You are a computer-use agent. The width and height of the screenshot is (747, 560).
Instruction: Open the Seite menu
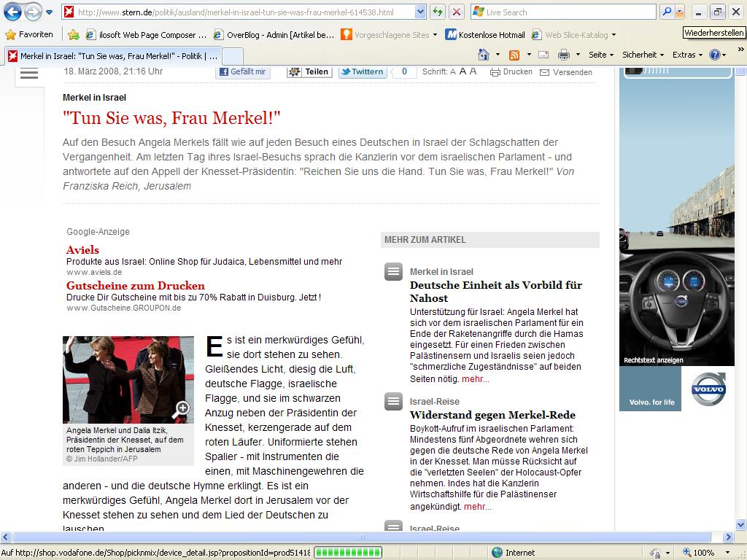pyautogui.click(x=601, y=55)
